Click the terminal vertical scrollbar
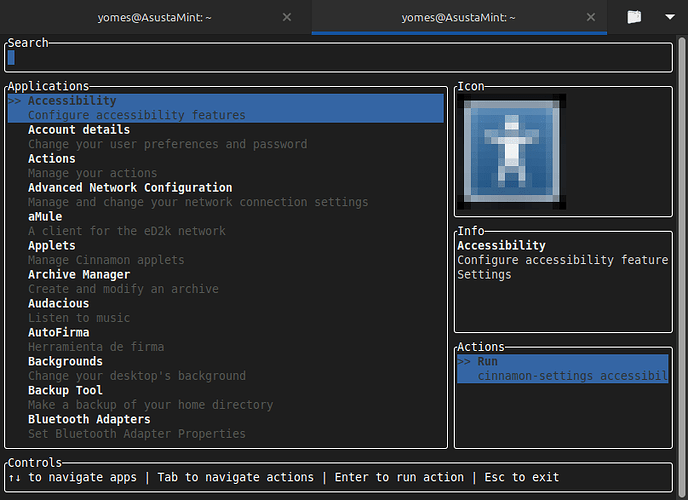The image size is (688, 500). tap(682, 268)
